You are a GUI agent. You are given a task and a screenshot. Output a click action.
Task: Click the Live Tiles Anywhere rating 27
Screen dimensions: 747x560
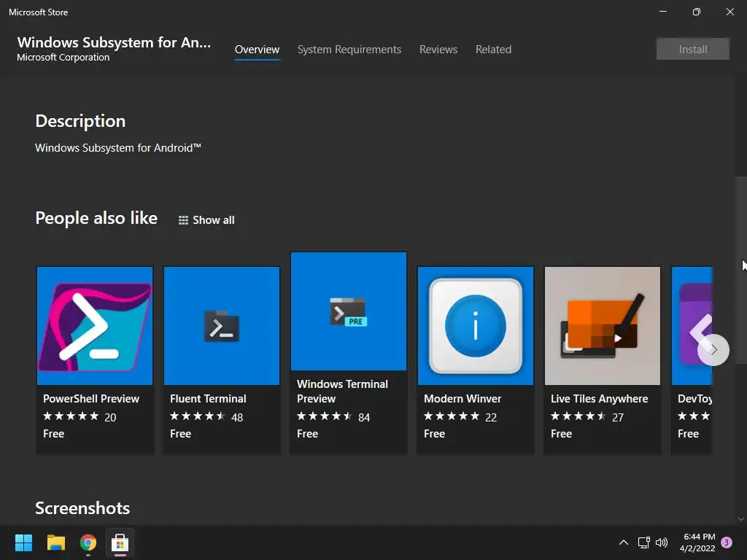(587, 416)
